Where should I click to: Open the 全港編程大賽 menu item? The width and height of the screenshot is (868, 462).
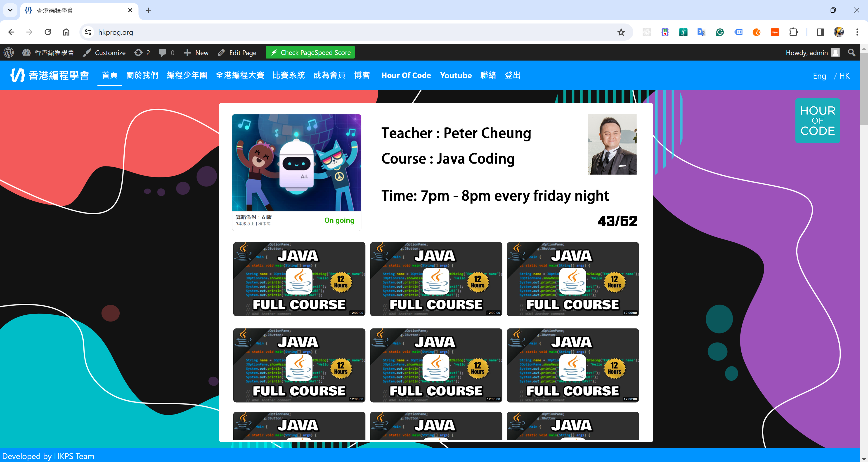tap(240, 75)
